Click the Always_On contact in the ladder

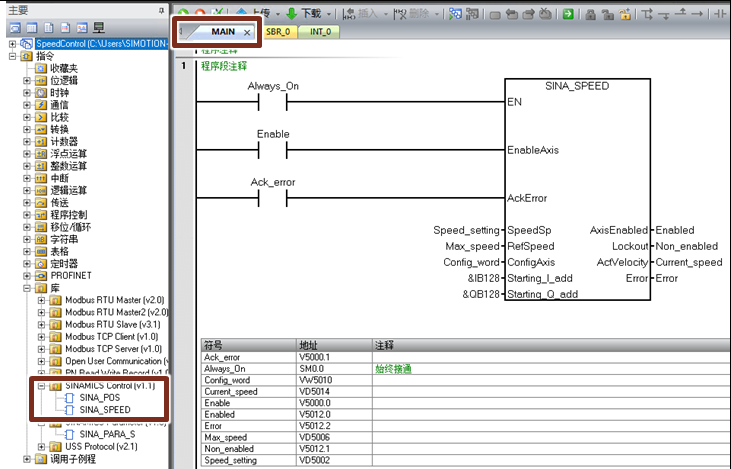point(273,102)
